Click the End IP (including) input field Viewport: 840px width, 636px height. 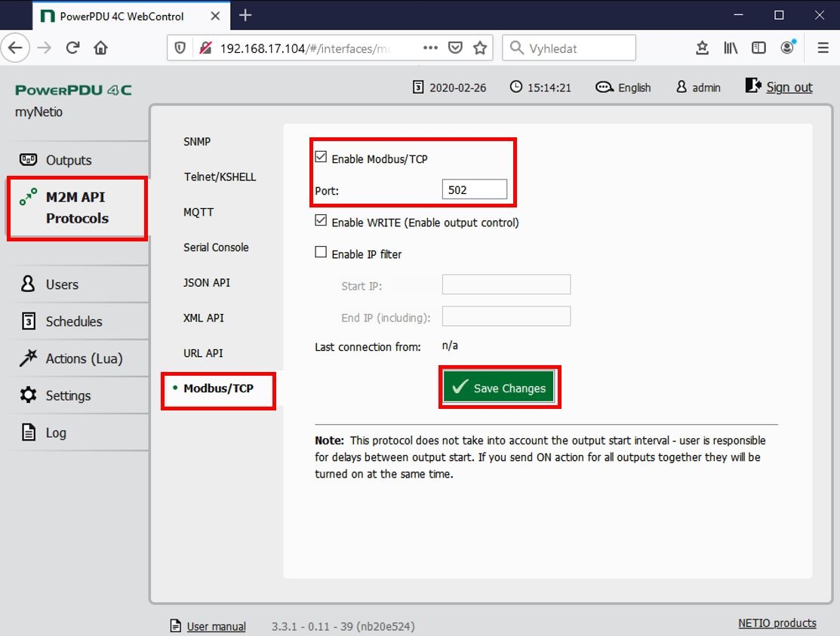[x=506, y=316]
